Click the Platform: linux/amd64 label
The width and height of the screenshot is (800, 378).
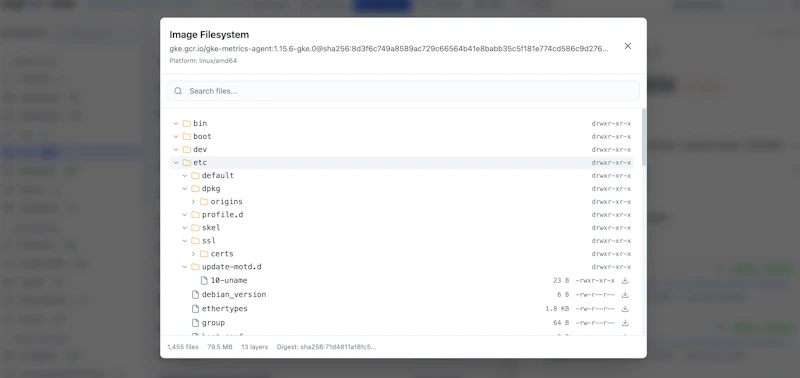[x=203, y=61]
